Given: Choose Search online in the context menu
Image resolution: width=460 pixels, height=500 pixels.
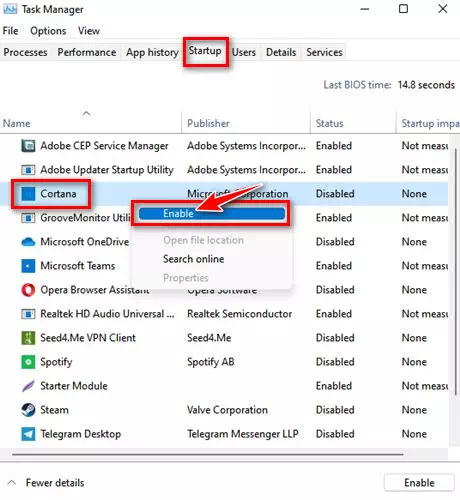Looking at the screenshot, I should point(193,259).
